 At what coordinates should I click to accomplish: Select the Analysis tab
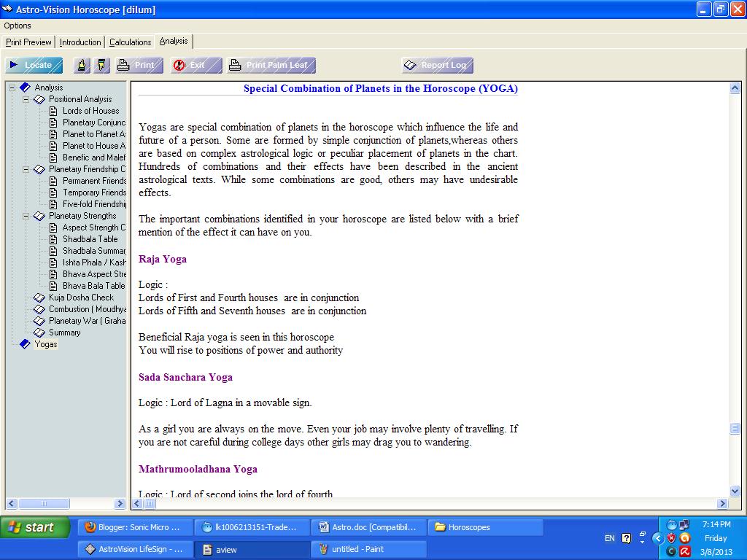coord(174,42)
